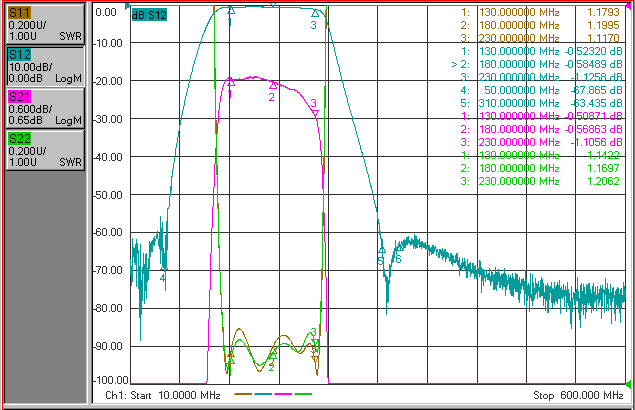Click the Stop 600.000 MHz frequency field
Screen dimensions: 635x410
(578, 395)
